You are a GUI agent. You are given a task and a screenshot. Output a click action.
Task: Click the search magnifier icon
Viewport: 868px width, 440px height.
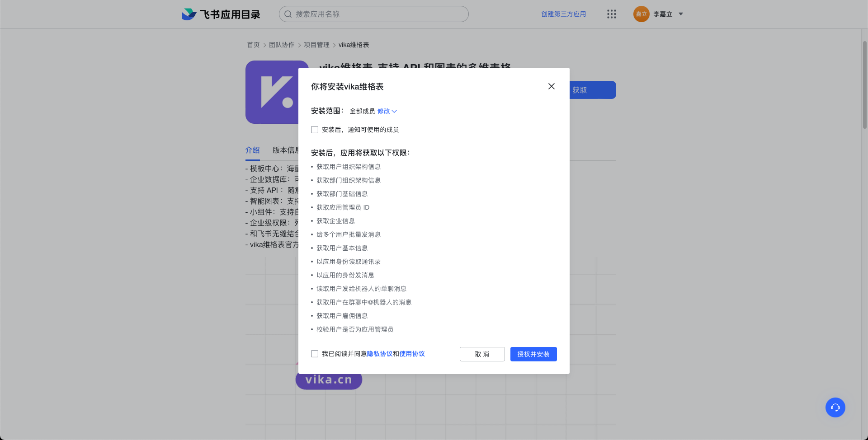pyautogui.click(x=288, y=14)
